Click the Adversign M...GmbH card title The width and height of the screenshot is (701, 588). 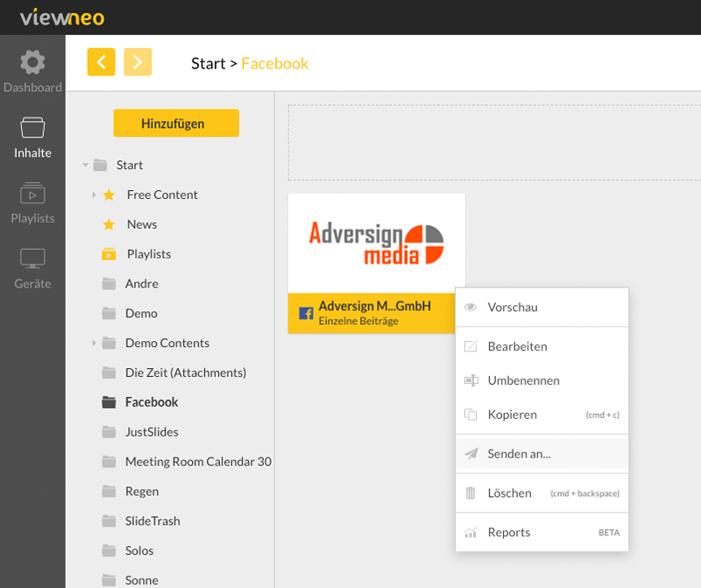tap(375, 306)
